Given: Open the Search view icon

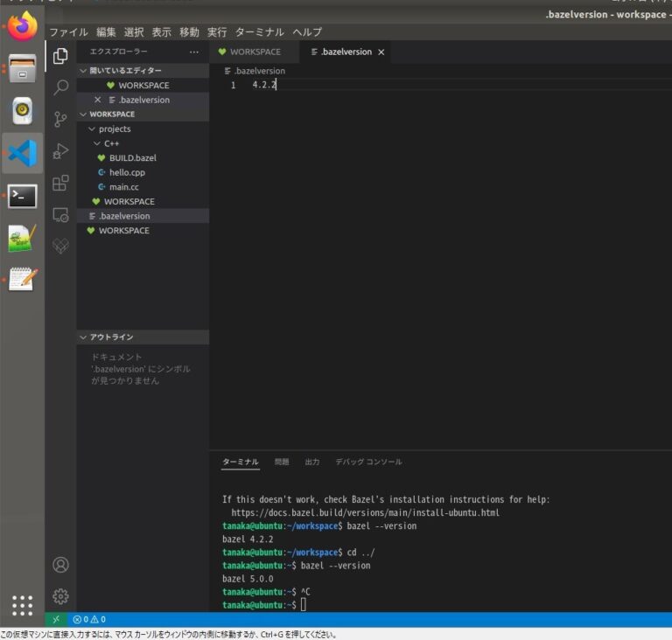Looking at the screenshot, I should tap(60, 87).
